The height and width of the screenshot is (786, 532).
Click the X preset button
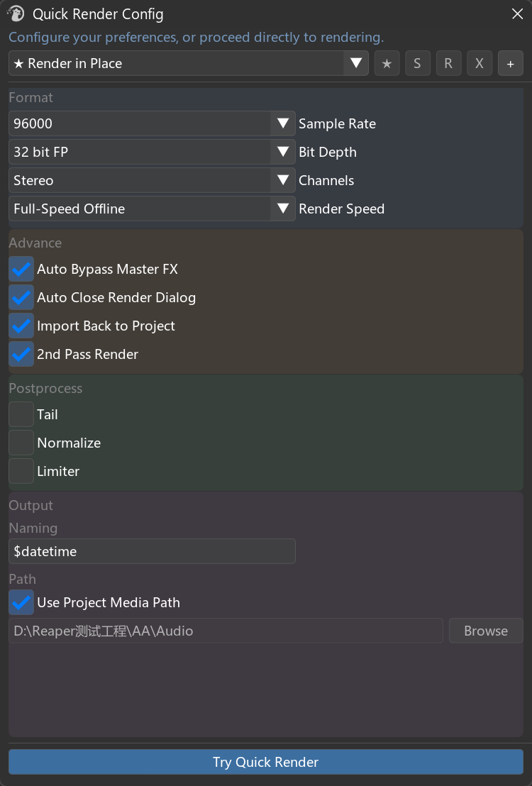[480, 64]
